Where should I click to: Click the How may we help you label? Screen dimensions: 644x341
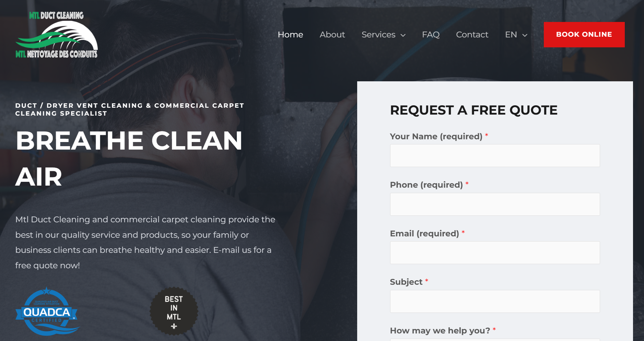[x=440, y=330]
